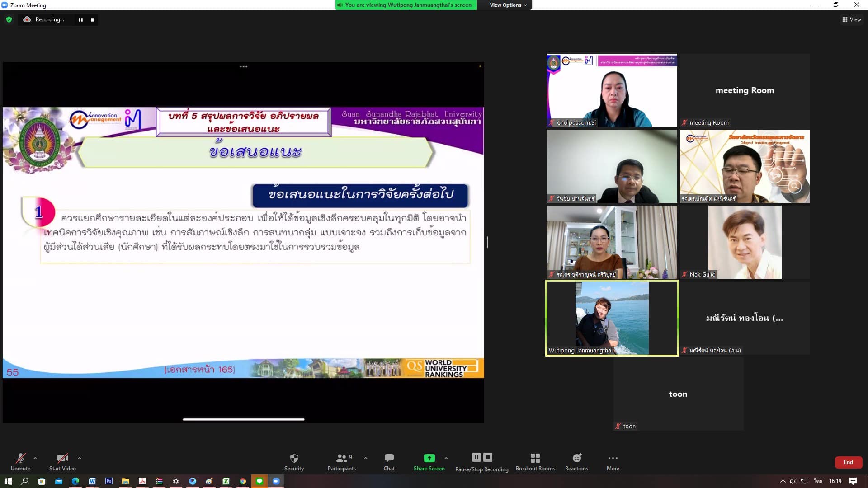Click the green Share Screen icon

coord(429,458)
